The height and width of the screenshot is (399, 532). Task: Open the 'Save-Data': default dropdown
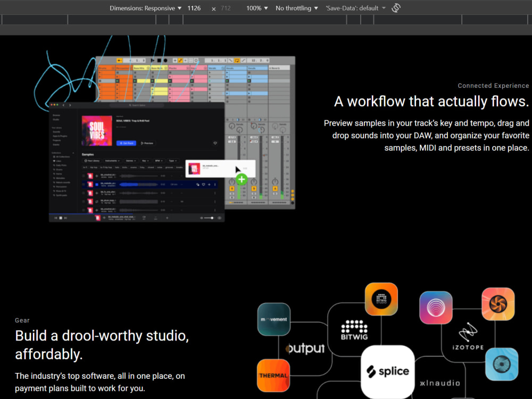(x=355, y=8)
